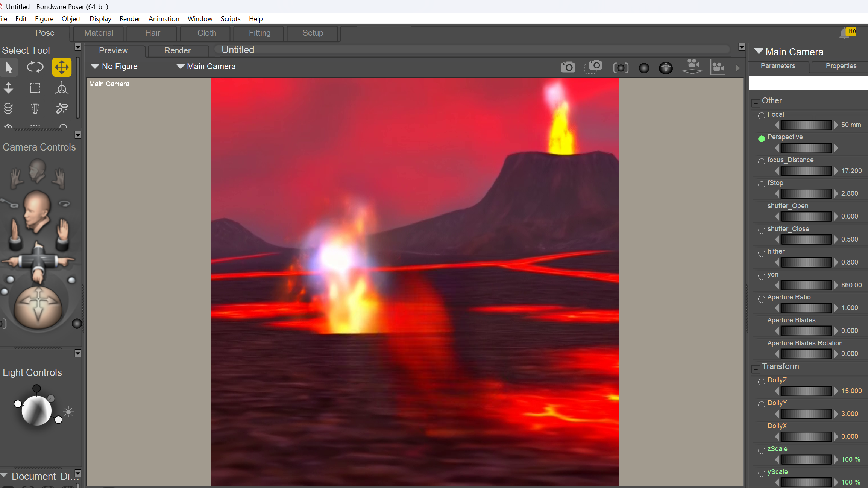Choose the Rotate tool
Screen dimensions: 868x488
point(35,67)
